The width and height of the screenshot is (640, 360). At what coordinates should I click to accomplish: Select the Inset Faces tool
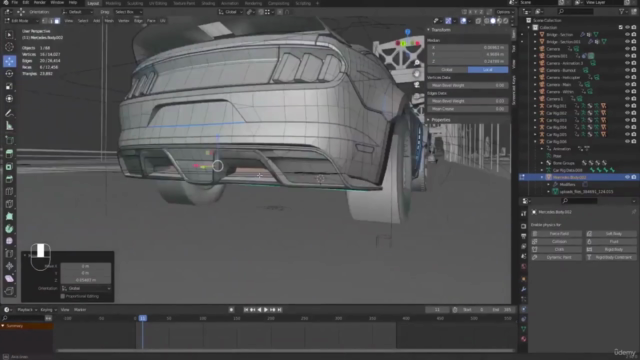coord(9,167)
